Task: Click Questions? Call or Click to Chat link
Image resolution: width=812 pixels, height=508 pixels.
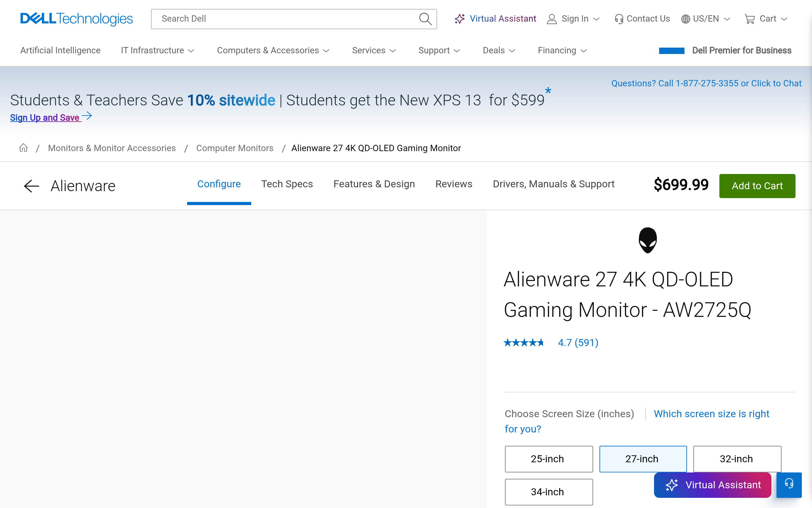Action: (706, 83)
